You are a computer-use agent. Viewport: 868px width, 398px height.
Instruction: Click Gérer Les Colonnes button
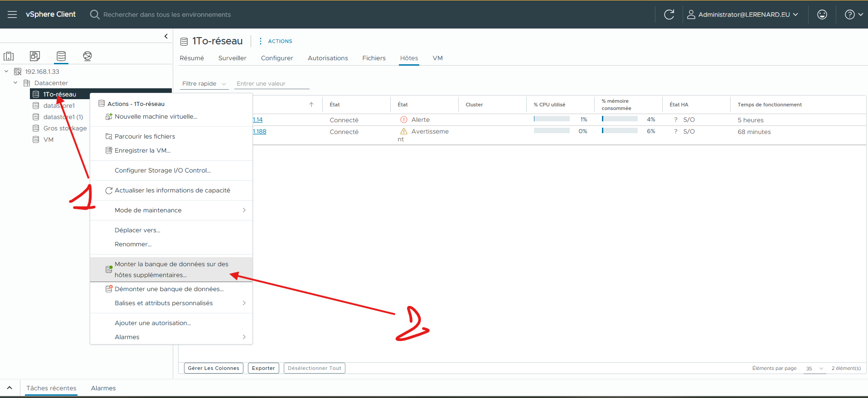point(213,368)
